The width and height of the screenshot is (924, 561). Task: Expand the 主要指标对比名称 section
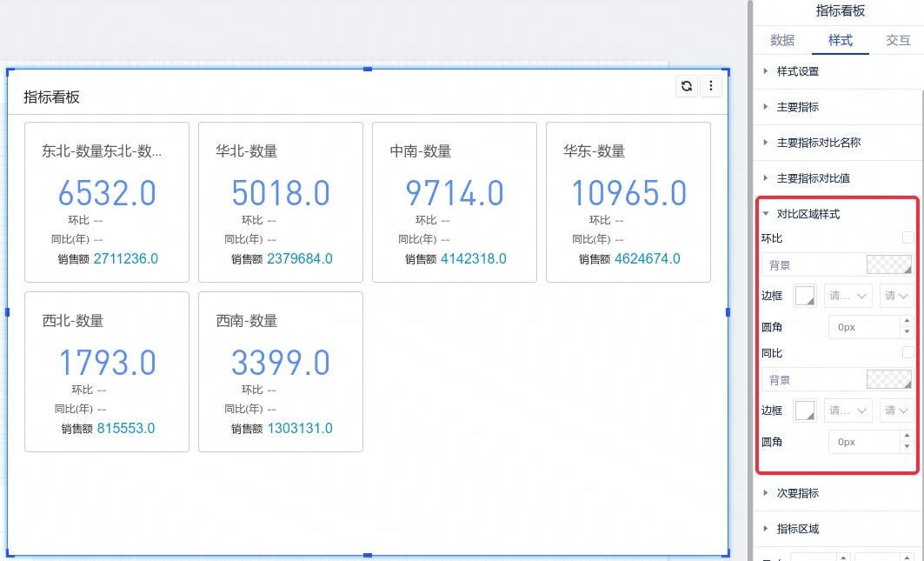818,143
